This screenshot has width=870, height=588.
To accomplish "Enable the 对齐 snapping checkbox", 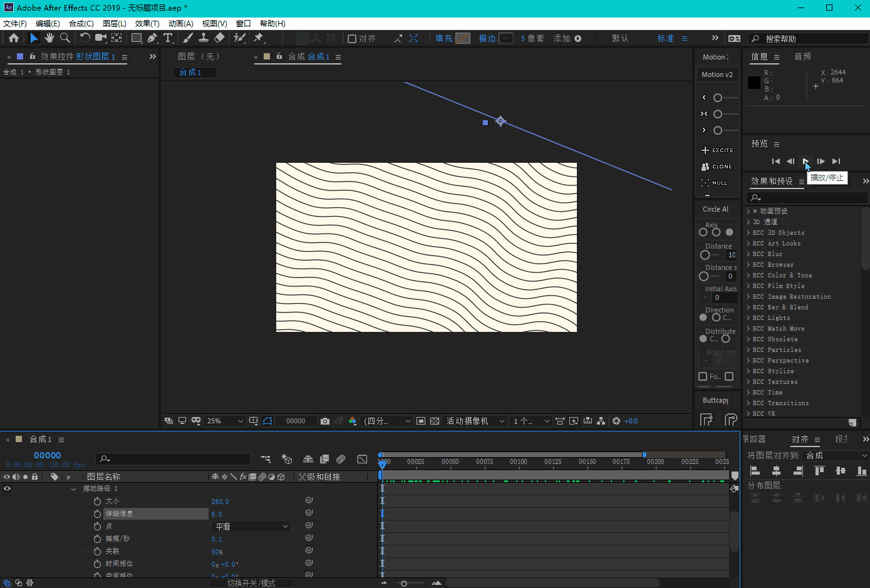I will [352, 39].
